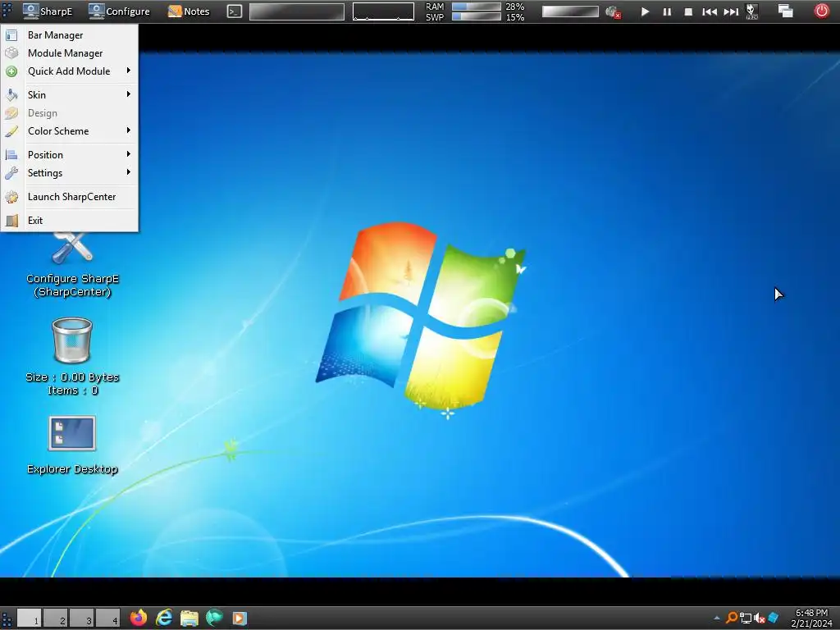Click the Exit door icon
This screenshot has width=840, height=630.
[11, 220]
